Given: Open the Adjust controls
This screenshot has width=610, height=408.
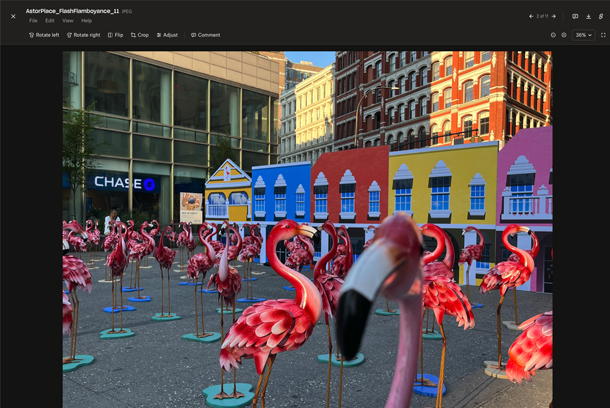Looking at the screenshot, I should coord(167,35).
